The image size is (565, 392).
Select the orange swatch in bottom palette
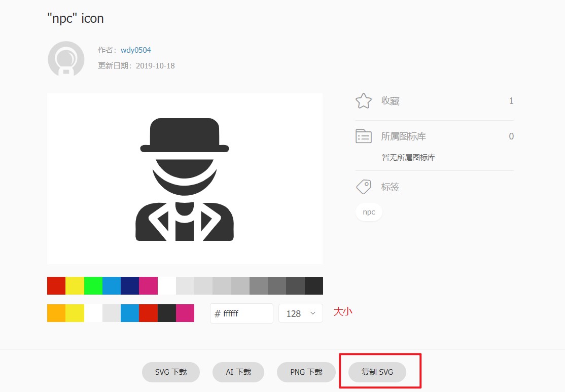56,313
